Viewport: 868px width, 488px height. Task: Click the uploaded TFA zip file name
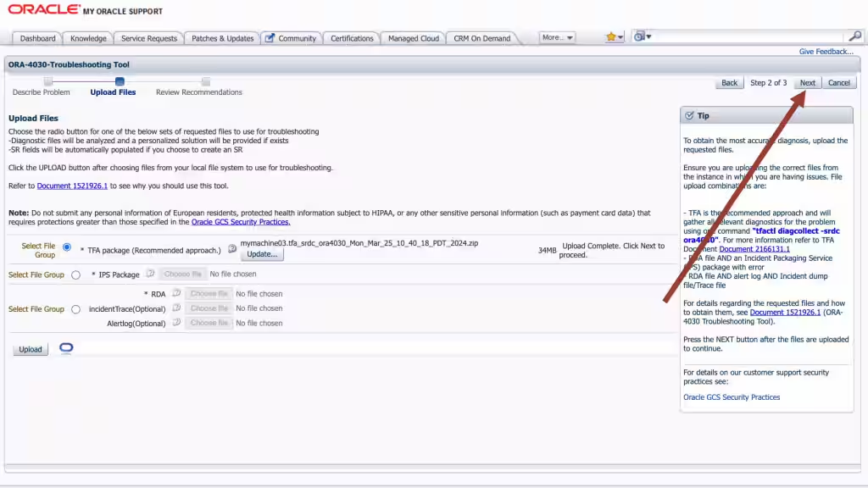pyautogui.click(x=359, y=243)
